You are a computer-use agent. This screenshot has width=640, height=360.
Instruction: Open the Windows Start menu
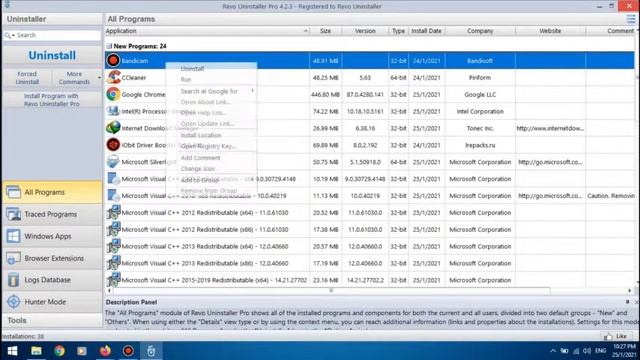pos(12,351)
